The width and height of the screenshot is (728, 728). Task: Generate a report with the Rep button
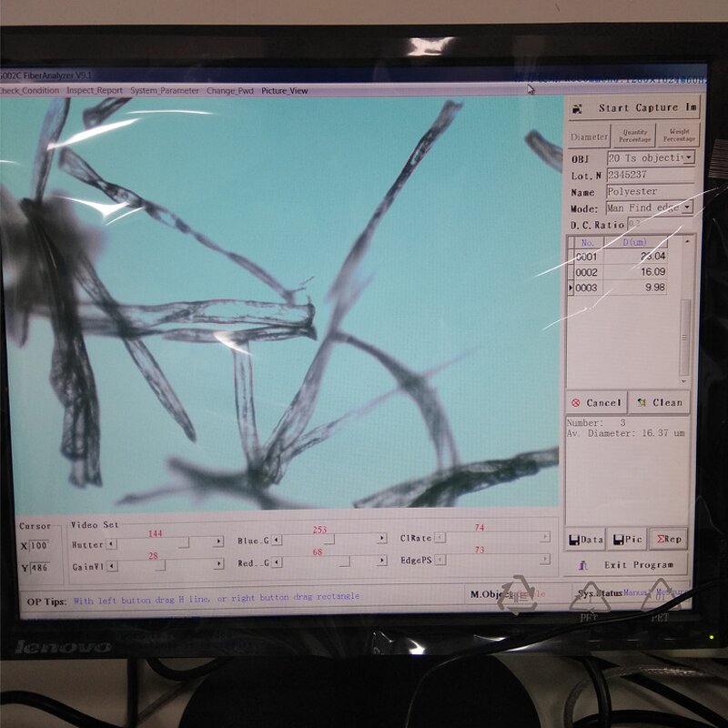click(669, 540)
